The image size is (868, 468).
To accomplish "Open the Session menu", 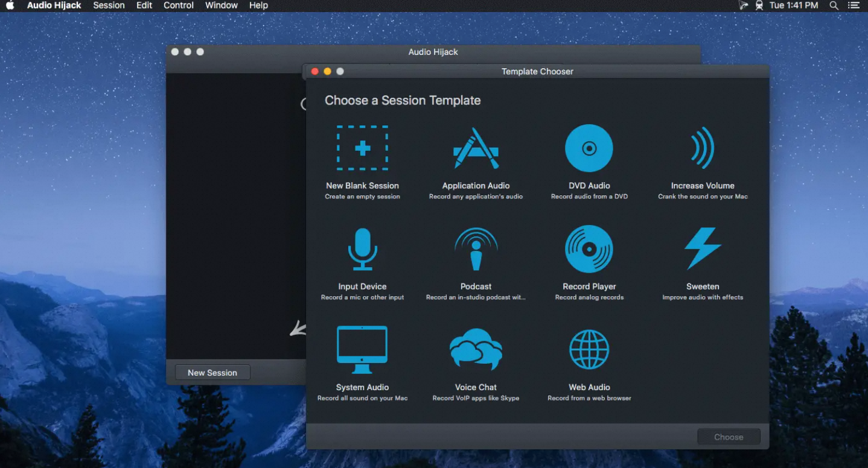I will point(109,5).
